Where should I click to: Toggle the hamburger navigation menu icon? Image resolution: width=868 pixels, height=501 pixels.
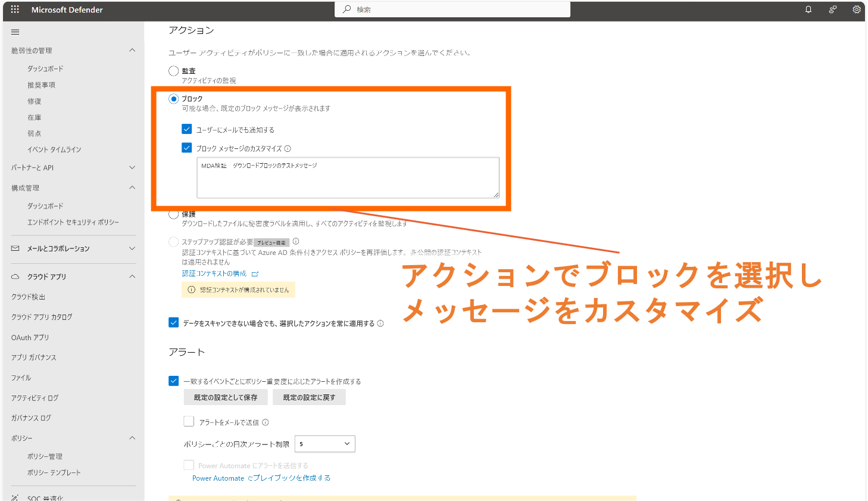[x=15, y=32]
